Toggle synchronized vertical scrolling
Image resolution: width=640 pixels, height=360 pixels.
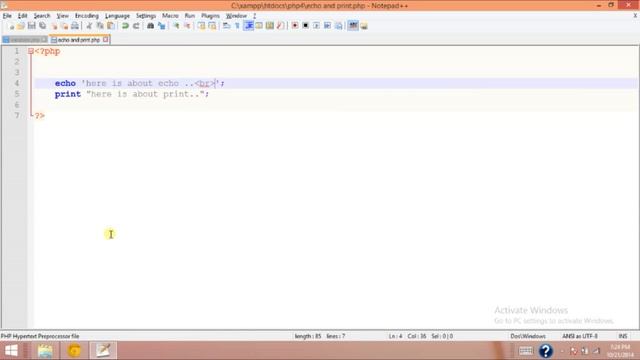point(201,26)
